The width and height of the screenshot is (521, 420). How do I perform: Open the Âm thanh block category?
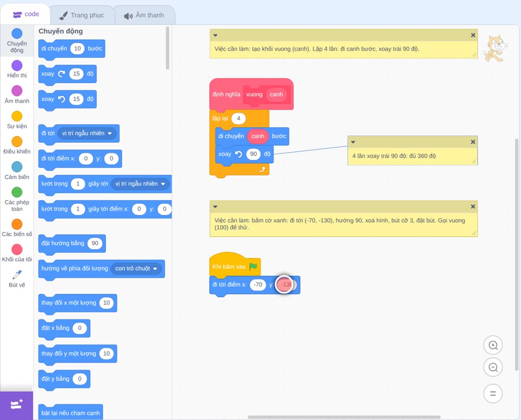[17, 94]
